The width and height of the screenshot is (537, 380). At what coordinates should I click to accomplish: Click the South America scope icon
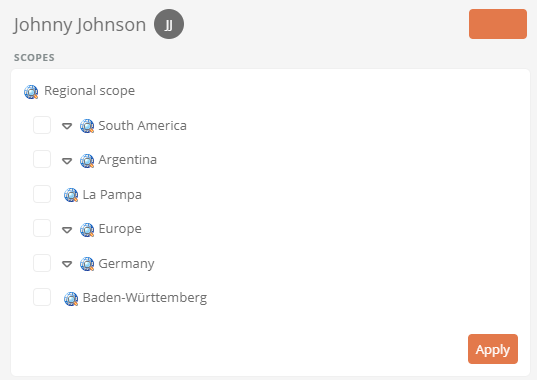click(87, 126)
